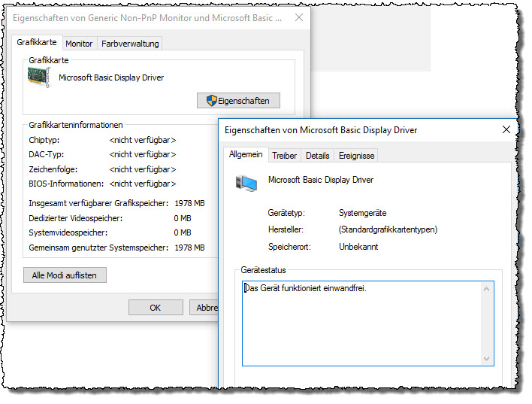Select the Grafikkarte tab
The height and width of the screenshot is (404, 532).
37,42
